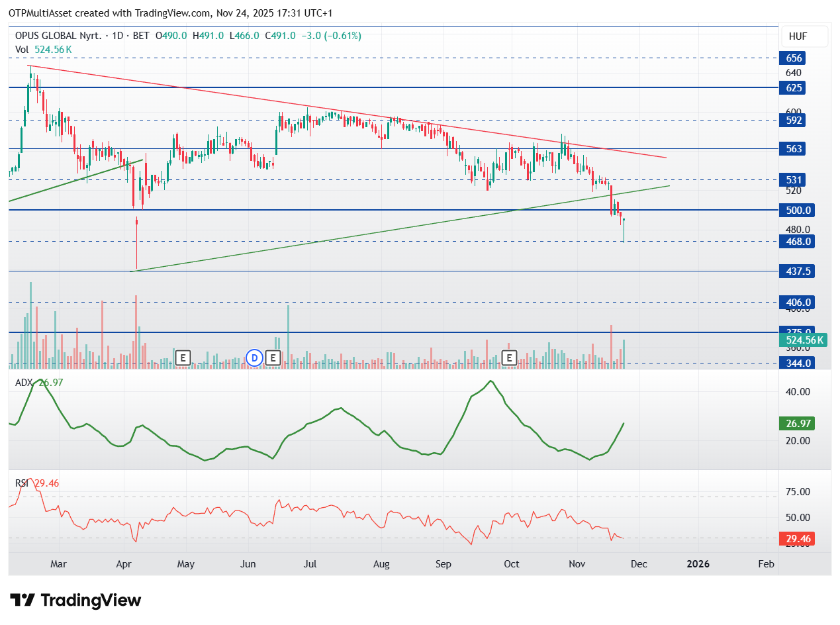Click the E marker beside the dividend marker
This screenshot has height=625, width=840.
click(273, 358)
